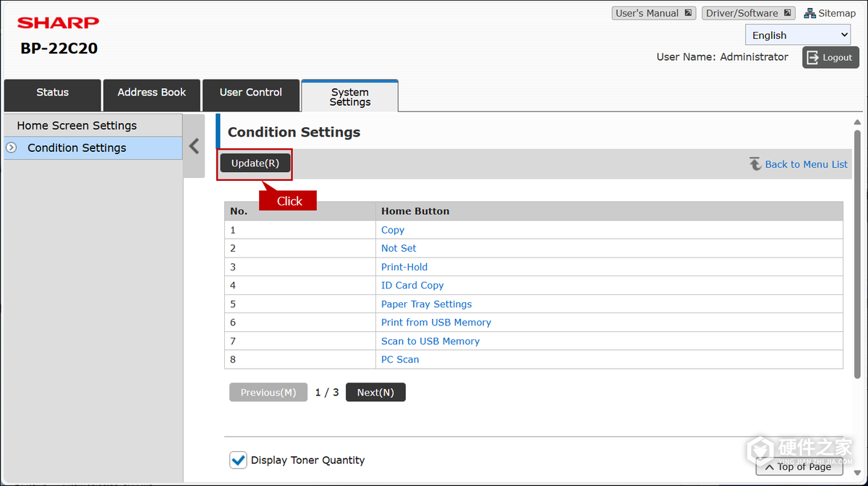Screen dimensions: 868x486
Task: Open the PC Scan link
Action: [400, 359]
